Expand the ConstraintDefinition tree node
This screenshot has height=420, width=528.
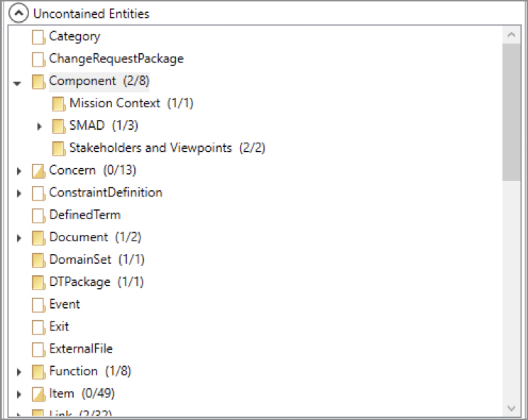coord(19,193)
